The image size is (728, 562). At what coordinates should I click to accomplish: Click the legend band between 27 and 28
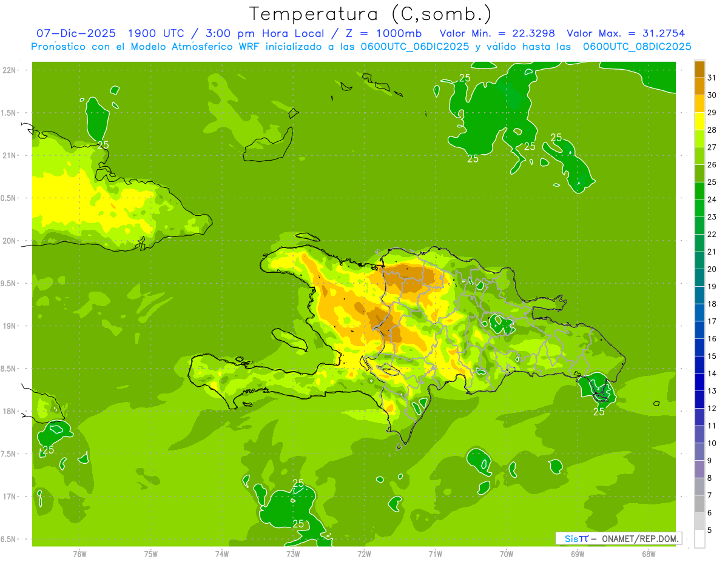tap(699, 139)
